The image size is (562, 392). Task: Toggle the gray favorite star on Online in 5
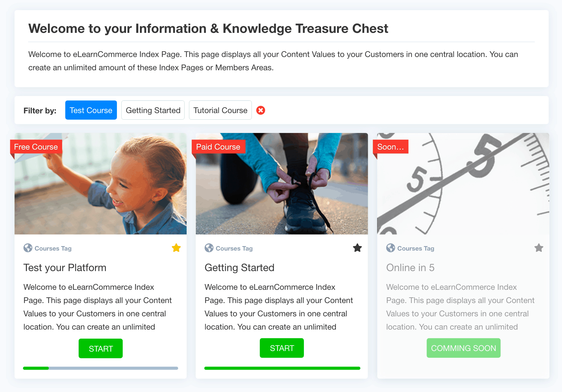[539, 248]
